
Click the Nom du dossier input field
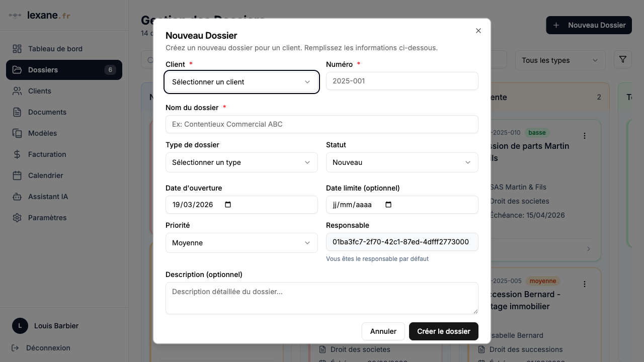click(x=321, y=124)
